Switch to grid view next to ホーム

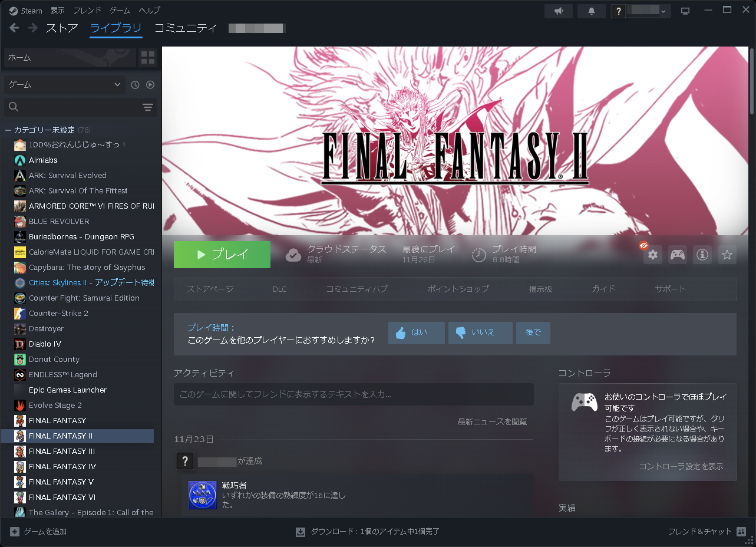click(x=148, y=58)
